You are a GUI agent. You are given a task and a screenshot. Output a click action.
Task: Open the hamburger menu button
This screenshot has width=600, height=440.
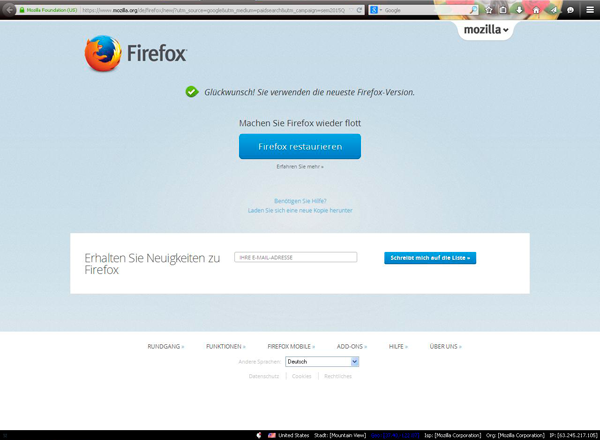(590, 10)
